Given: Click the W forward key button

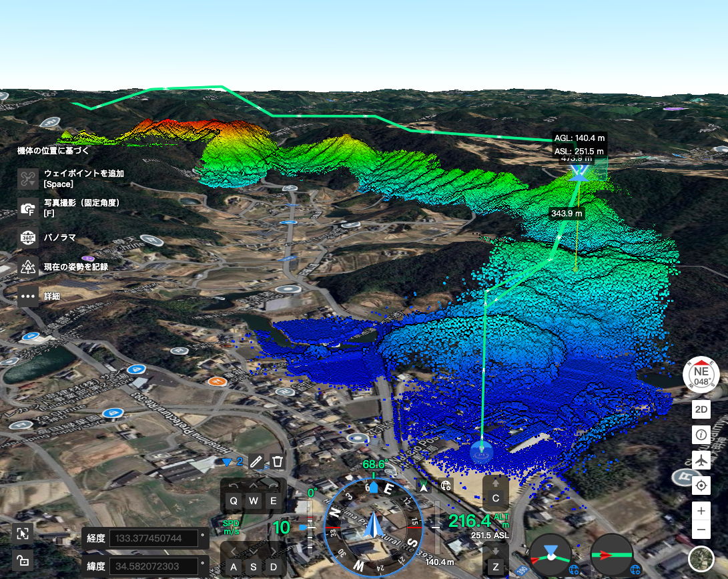Looking at the screenshot, I should 254,501.
